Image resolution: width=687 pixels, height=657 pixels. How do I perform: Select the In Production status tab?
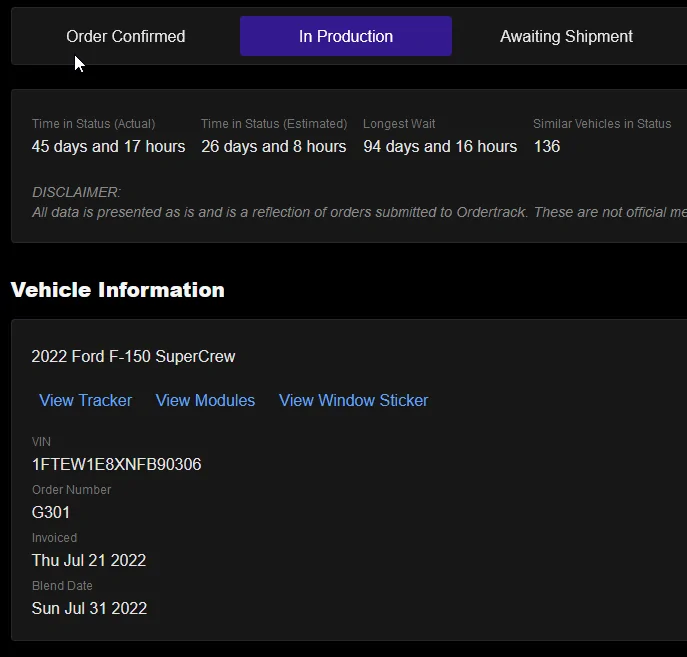tap(346, 36)
